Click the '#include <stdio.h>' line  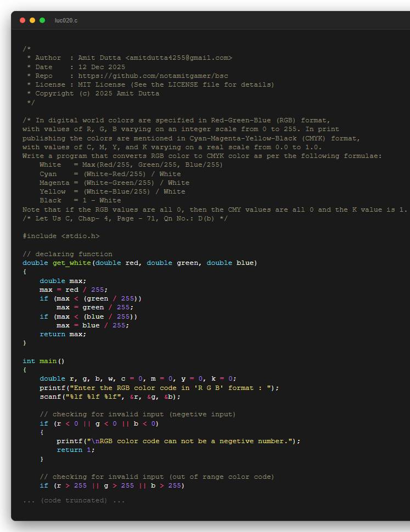pos(61,236)
